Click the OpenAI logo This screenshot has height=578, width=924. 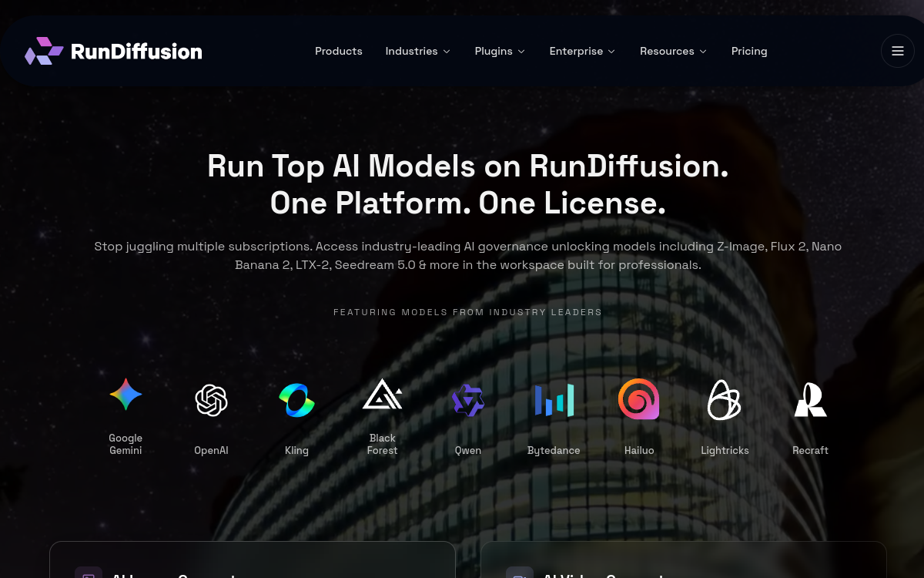point(211,401)
